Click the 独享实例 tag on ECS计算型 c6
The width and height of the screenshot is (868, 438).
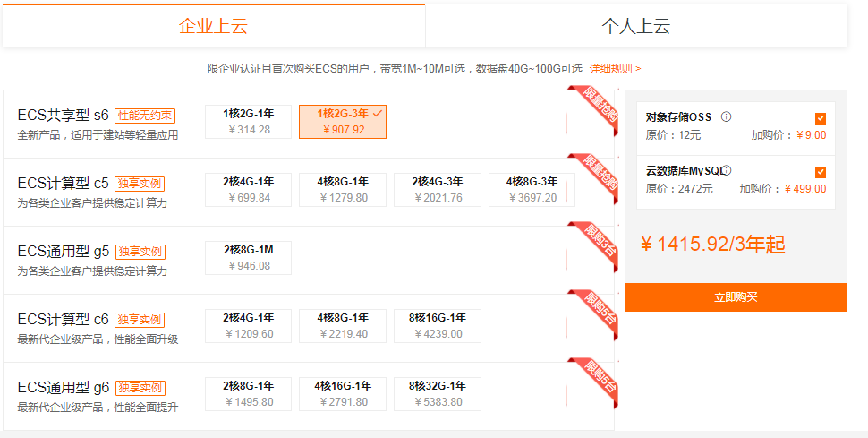pos(140,320)
